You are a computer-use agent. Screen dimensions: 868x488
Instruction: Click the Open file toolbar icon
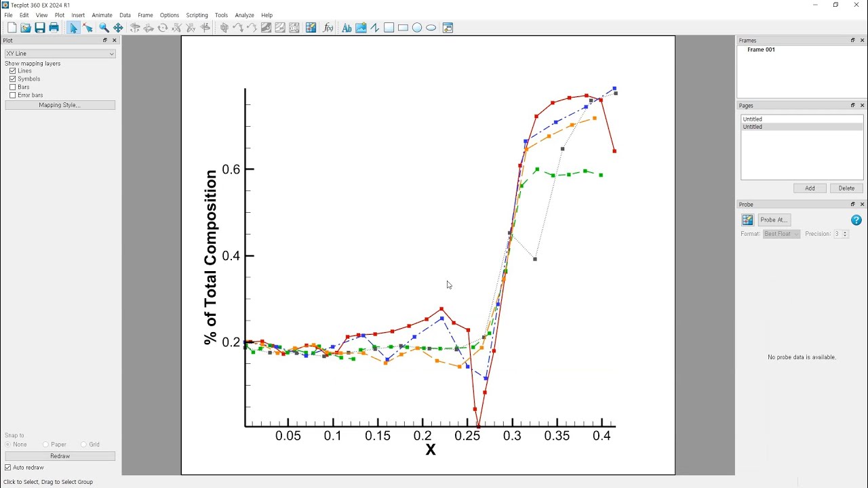tap(26, 28)
